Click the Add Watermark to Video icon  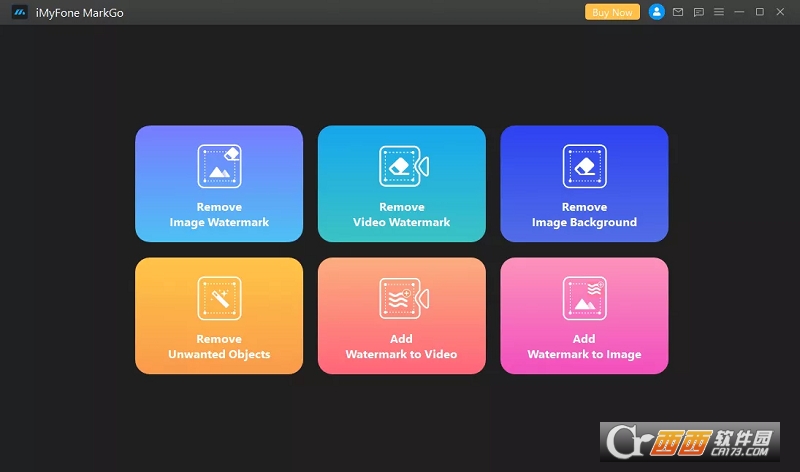click(402, 298)
